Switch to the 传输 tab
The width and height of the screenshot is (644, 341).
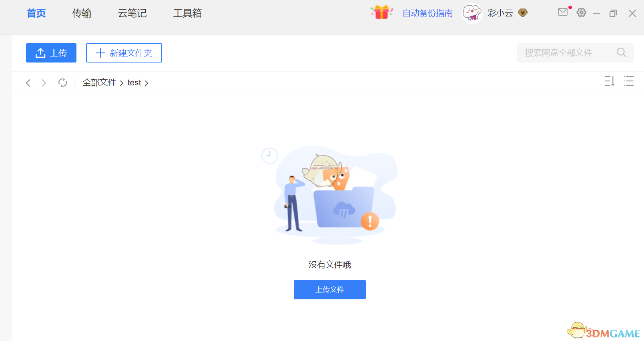[x=82, y=13]
